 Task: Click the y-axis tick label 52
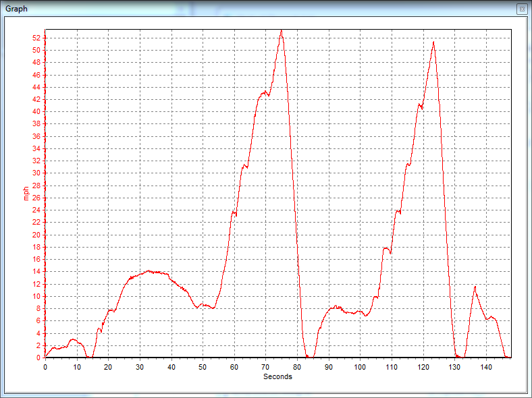pos(37,38)
